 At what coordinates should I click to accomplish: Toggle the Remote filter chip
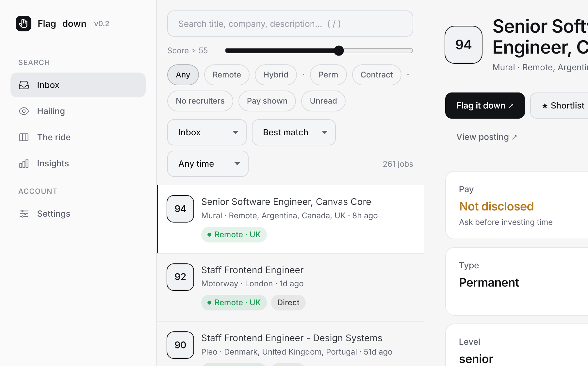click(227, 75)
